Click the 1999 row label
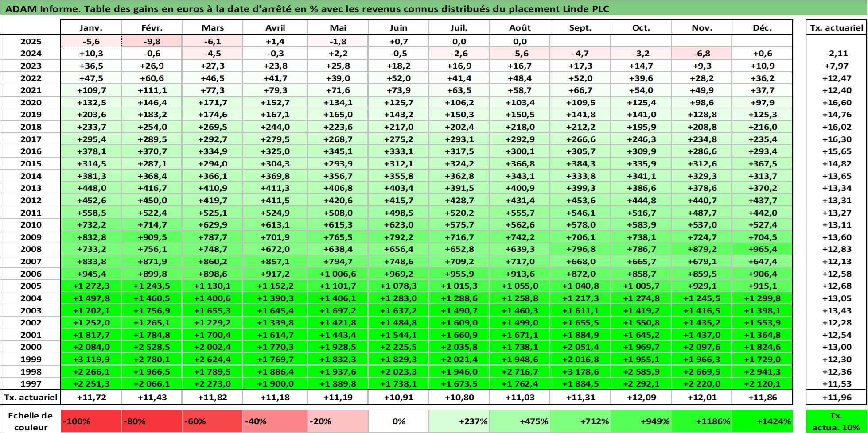868x433 pixels. (x=31, y=360)
